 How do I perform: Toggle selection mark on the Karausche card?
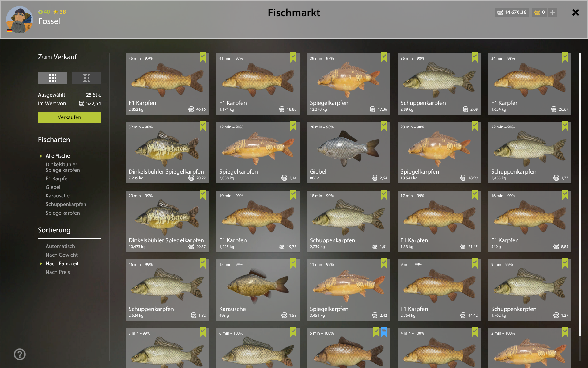click(293, 263)
